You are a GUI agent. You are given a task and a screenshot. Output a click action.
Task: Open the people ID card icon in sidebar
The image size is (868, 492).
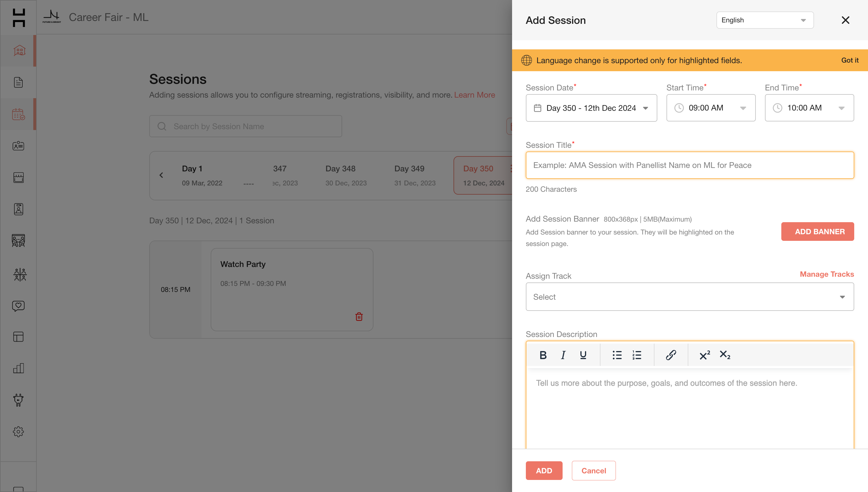[18, 146]
